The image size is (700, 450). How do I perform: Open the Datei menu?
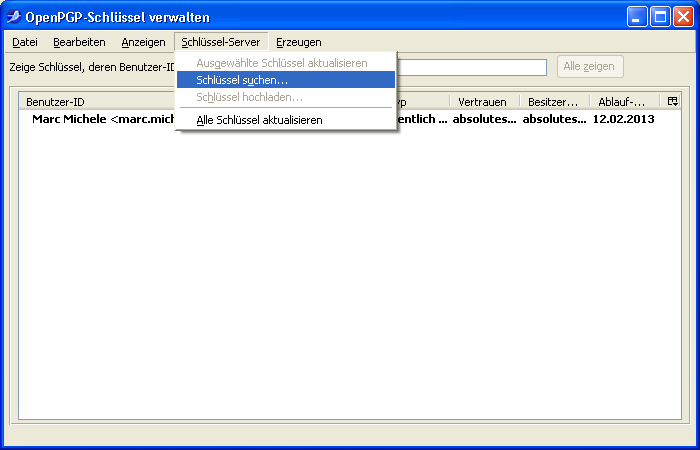point(25,42)
